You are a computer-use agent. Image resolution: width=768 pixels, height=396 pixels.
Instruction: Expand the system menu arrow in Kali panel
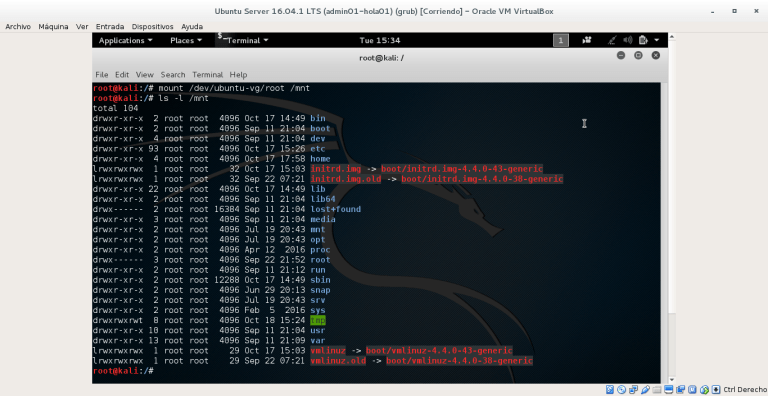(656, 40)
